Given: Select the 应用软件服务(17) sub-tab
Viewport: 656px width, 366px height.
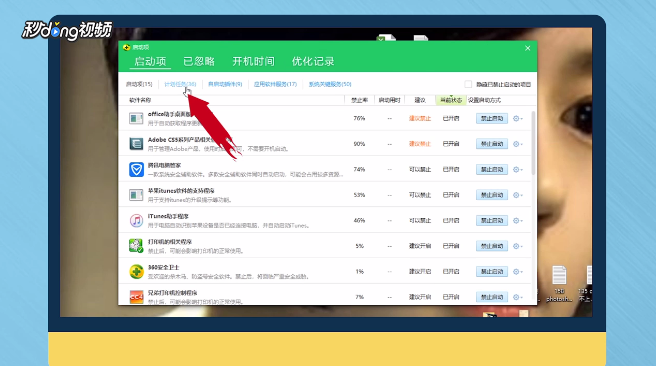Looking at the screenshot, I should (x=275, y=84).
